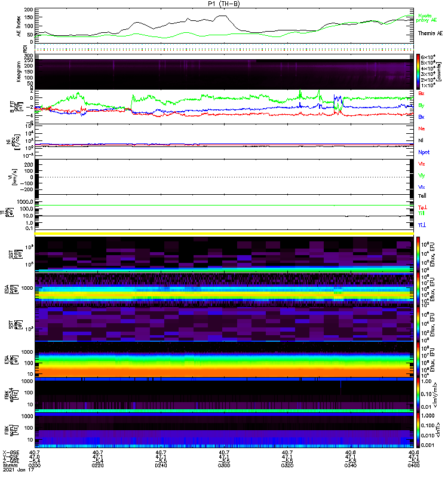Click the "0320" time tick label
The width and height of the screenshot is (448, 478).
point(287,465)
